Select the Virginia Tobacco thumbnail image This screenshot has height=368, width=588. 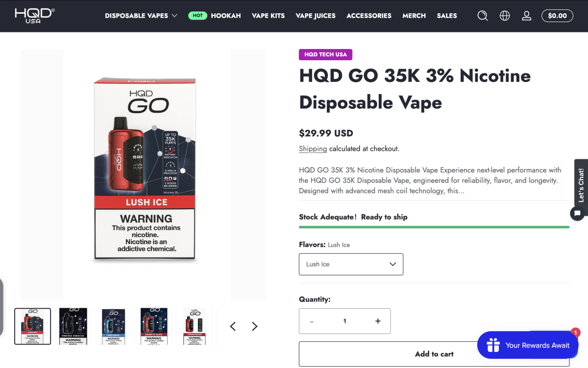click(x=73, y=326)
